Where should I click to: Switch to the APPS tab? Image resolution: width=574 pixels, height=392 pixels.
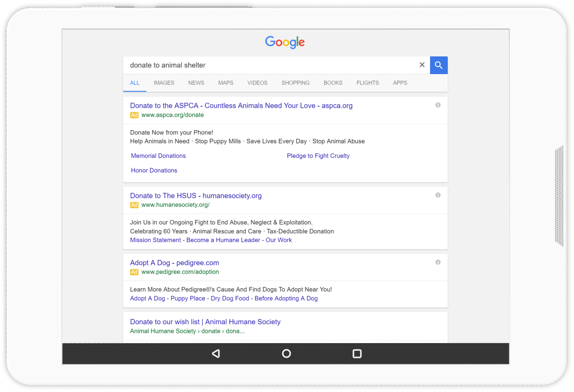400,83
